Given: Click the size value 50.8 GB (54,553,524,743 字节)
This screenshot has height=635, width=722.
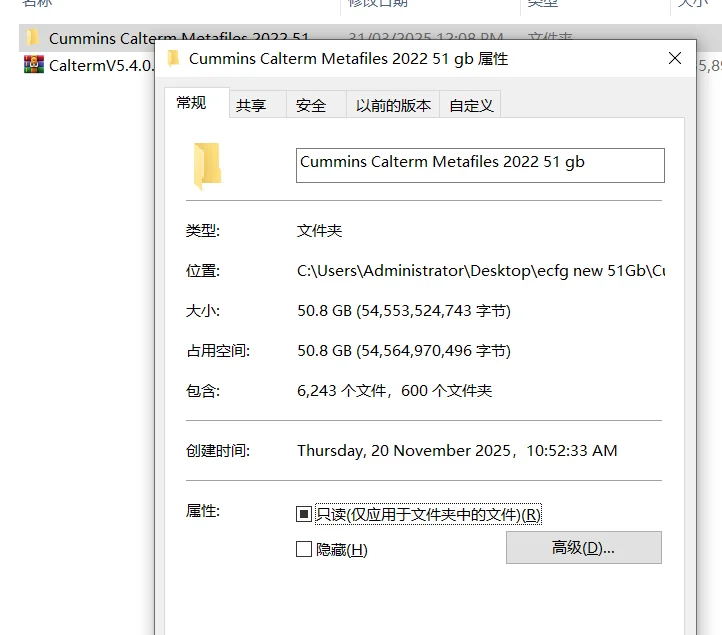Looking at the screenshot, I should point(404,311).
